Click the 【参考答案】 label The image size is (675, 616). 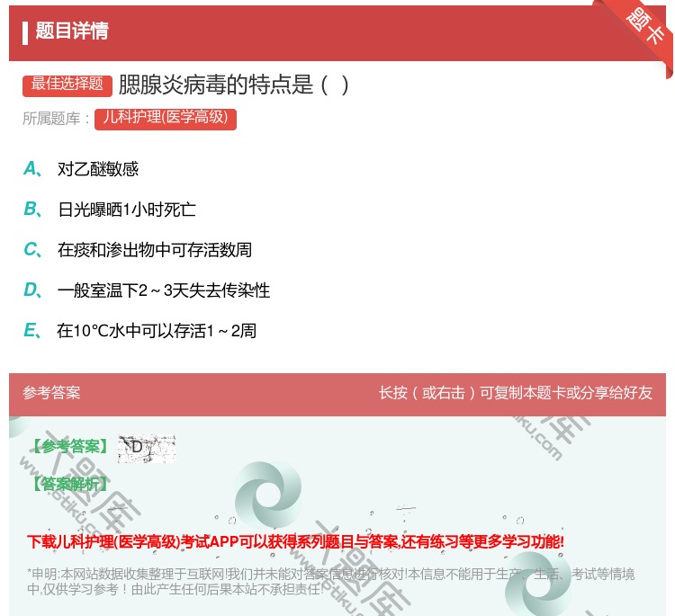(71, 447)
